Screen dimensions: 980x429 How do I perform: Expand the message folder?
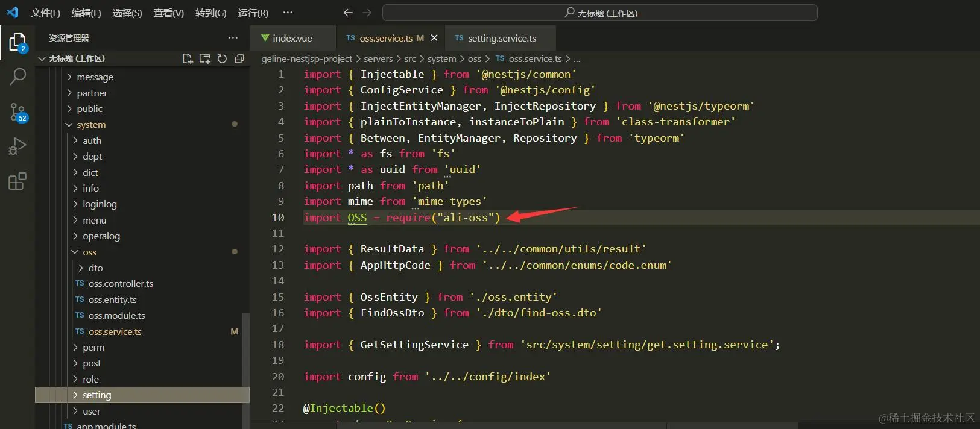[x=142, y=77]
